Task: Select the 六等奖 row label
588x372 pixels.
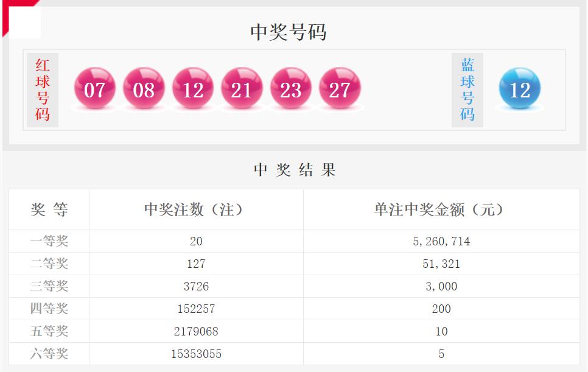Action: click(x=49, y=354)
